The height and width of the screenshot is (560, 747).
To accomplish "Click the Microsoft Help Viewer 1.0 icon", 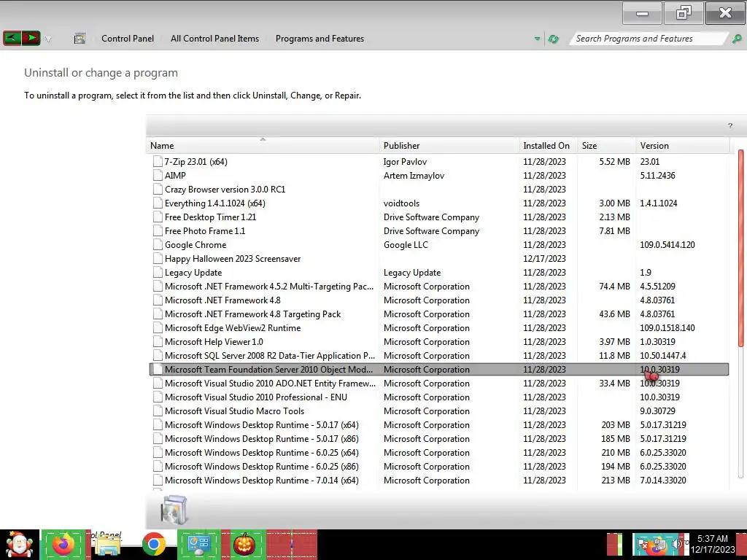I will [158, 342].
